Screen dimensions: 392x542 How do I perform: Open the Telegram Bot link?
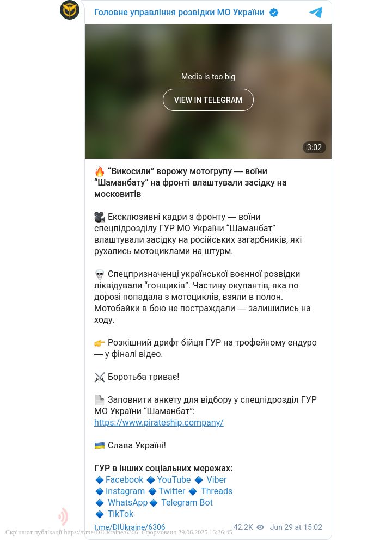click(187, 503)
